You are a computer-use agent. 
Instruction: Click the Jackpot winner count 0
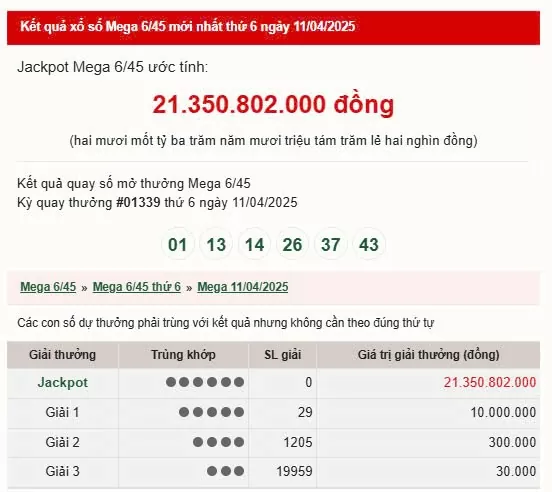pyautogui.click(x=308, y=382)
